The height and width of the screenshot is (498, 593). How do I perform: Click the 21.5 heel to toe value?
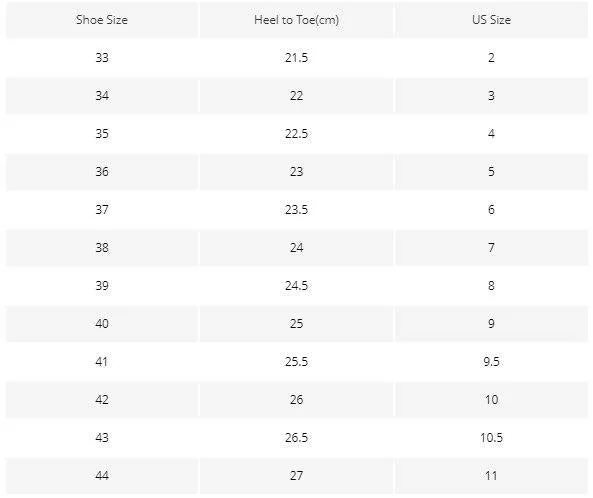point(296,57)
